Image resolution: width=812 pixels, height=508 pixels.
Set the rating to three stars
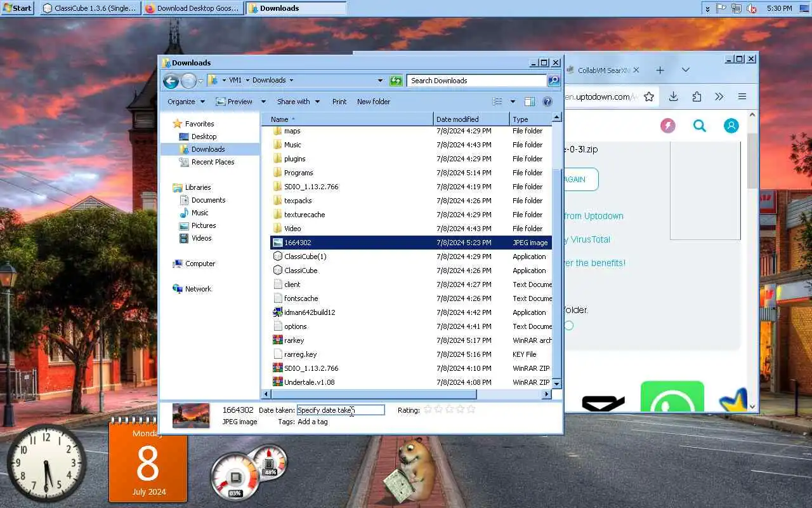coord(449,410)
